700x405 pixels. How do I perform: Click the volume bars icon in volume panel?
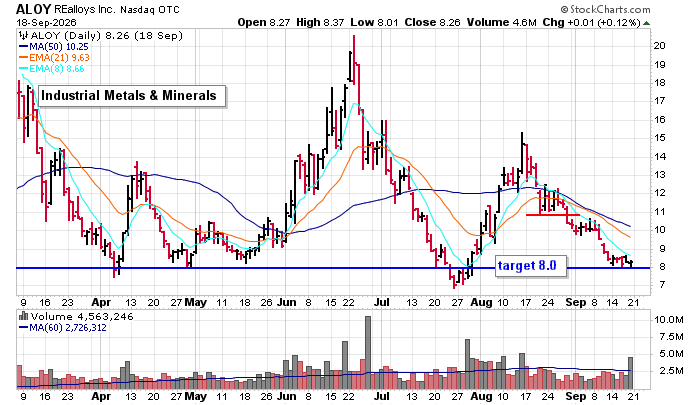(23, 317)
